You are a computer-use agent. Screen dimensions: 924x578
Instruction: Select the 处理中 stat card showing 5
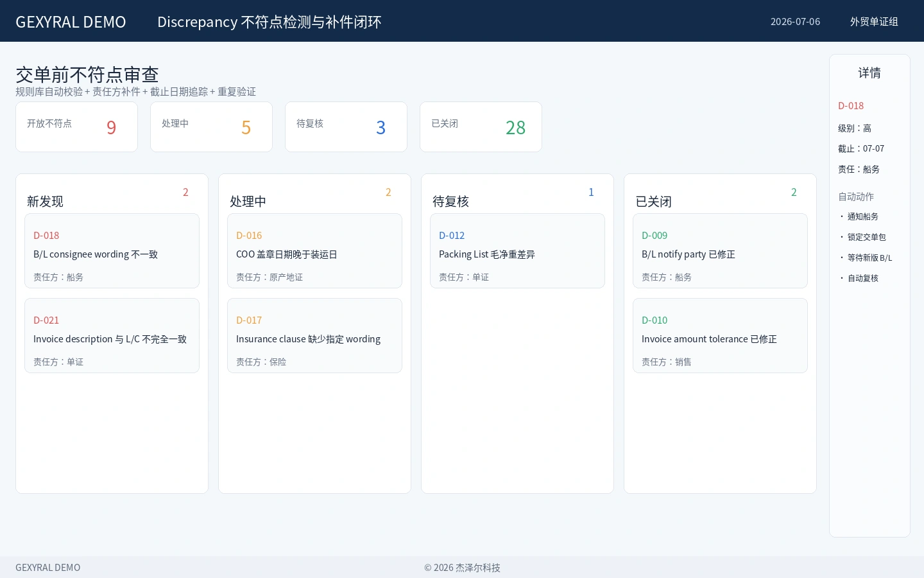click(x=211, y=127)
